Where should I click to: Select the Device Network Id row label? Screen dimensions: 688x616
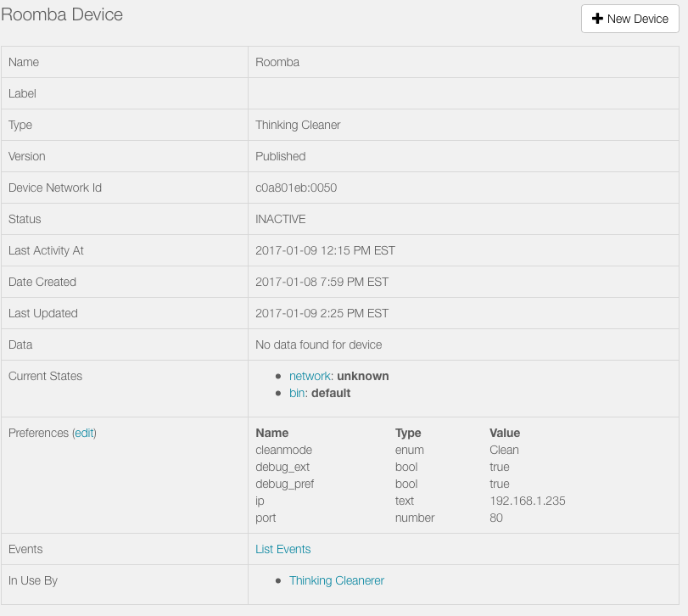[x=55, y=188]
